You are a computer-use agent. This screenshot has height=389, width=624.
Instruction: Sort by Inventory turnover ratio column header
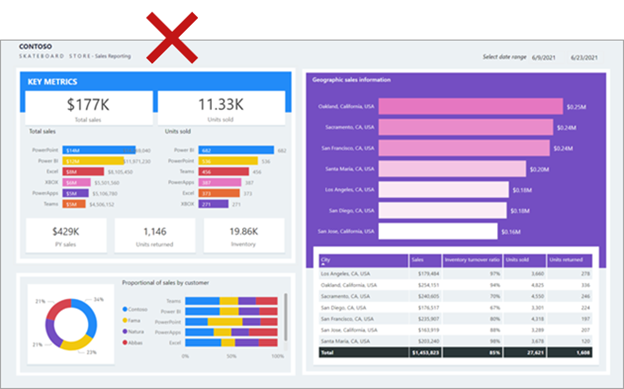tap(472, 260)
